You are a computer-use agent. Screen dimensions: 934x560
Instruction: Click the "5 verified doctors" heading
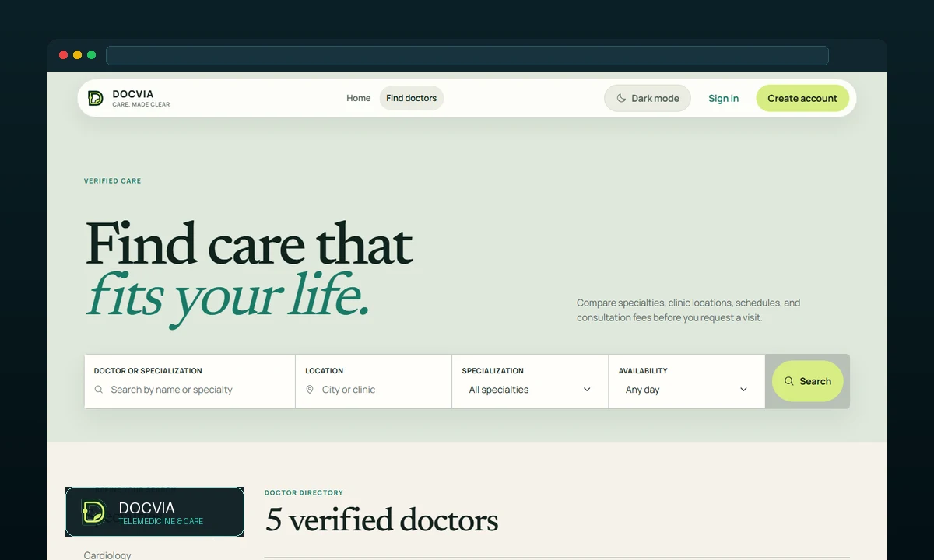381,520
